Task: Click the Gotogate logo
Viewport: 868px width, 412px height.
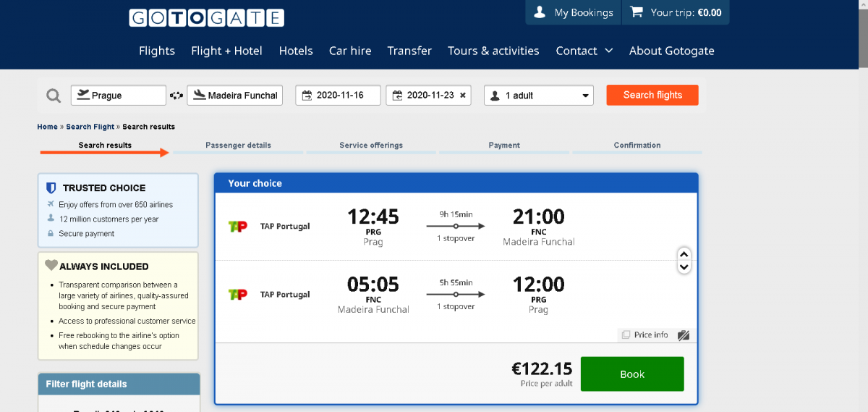Action: 206,18
